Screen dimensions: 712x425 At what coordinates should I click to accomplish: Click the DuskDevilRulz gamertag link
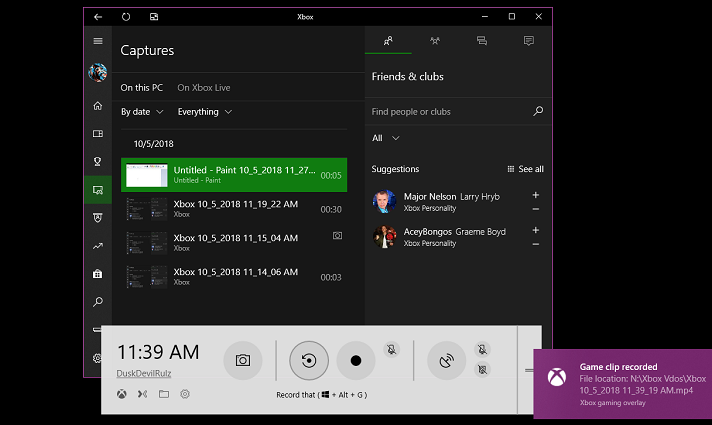[144, 373]
